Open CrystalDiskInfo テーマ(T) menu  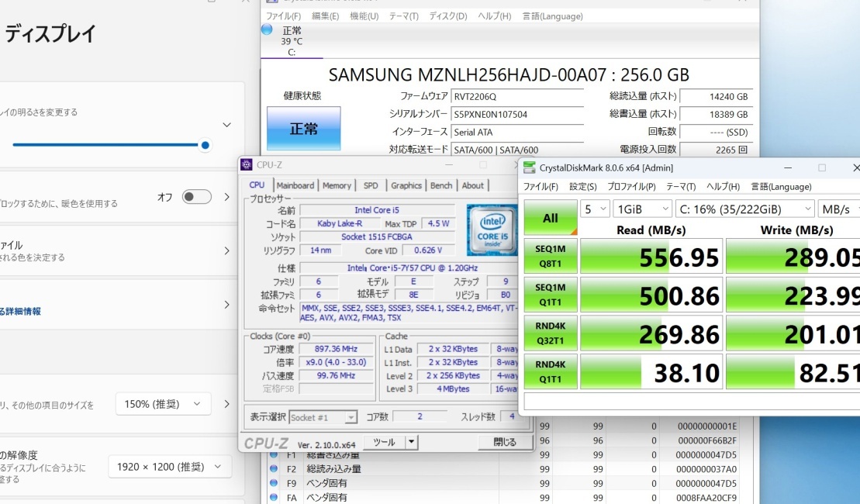pyautogui.click(x=404, y=16)
